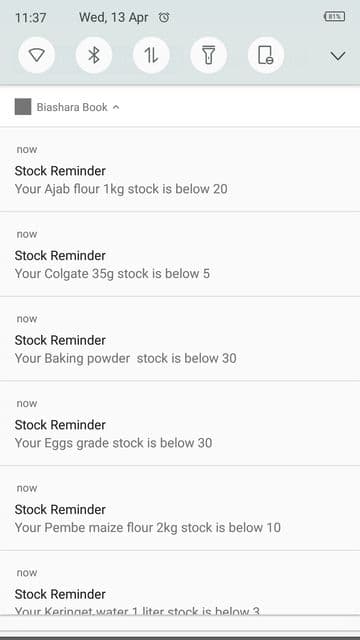Collapse the Biashara Book notification group
Image resolution: width=360 pixels, height=640 pixels.
[116, 107]
